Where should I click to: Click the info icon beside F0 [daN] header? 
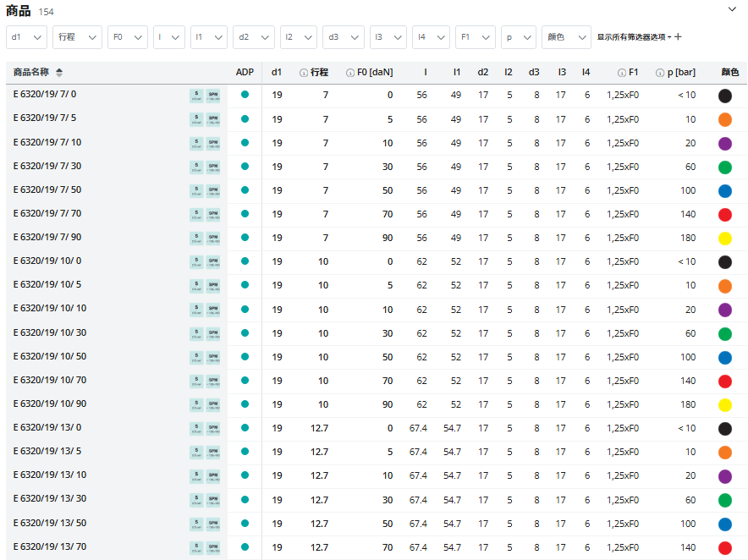pyautogui.click(x=350, y=73)
